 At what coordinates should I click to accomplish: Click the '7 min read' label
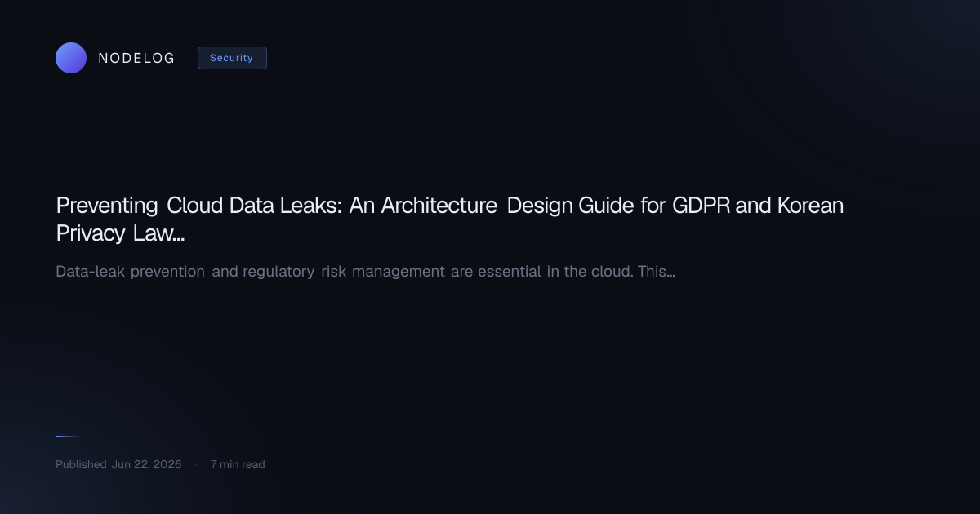click(x=238, y=464)
